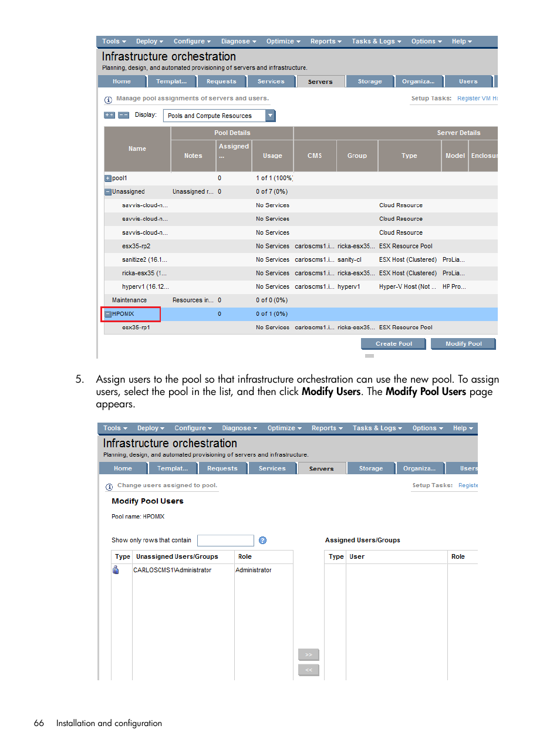Open Diagnose menu in upper screenshot

click(238, 41)
